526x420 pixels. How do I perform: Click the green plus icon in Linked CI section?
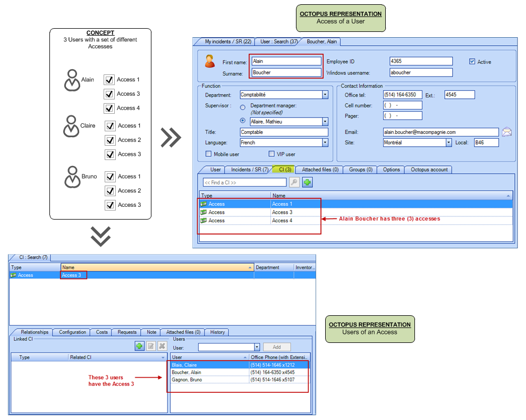tap(139, 346)
